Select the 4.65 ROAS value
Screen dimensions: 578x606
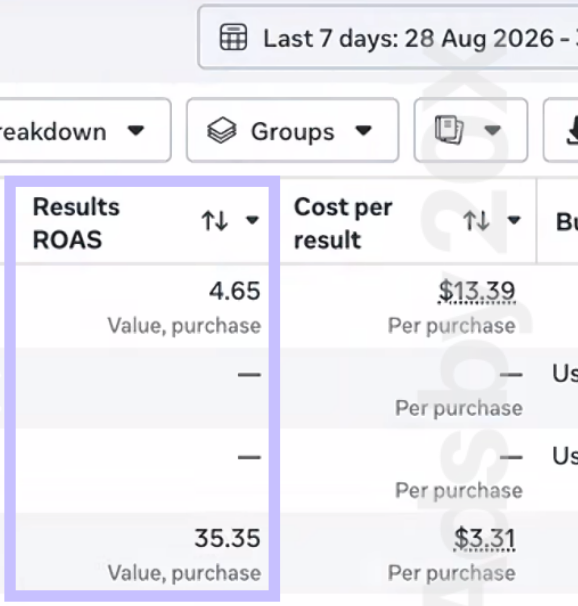pos(235,291)
